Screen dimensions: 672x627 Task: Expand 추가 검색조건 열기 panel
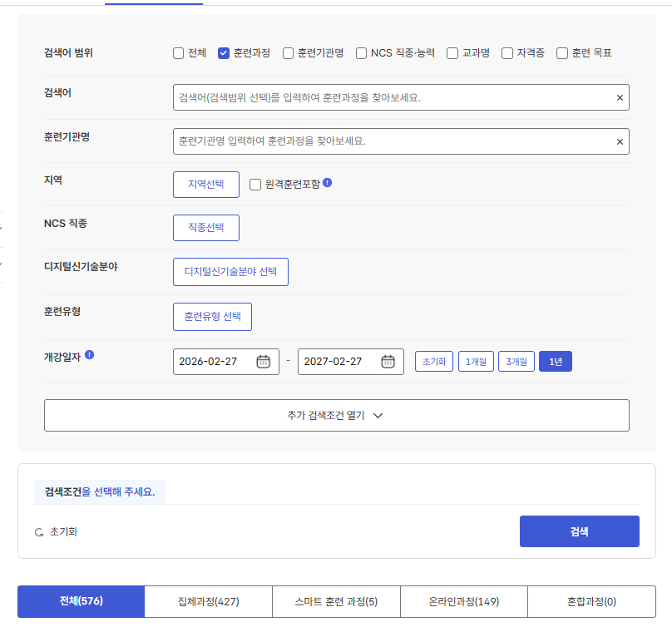point(336,416)
